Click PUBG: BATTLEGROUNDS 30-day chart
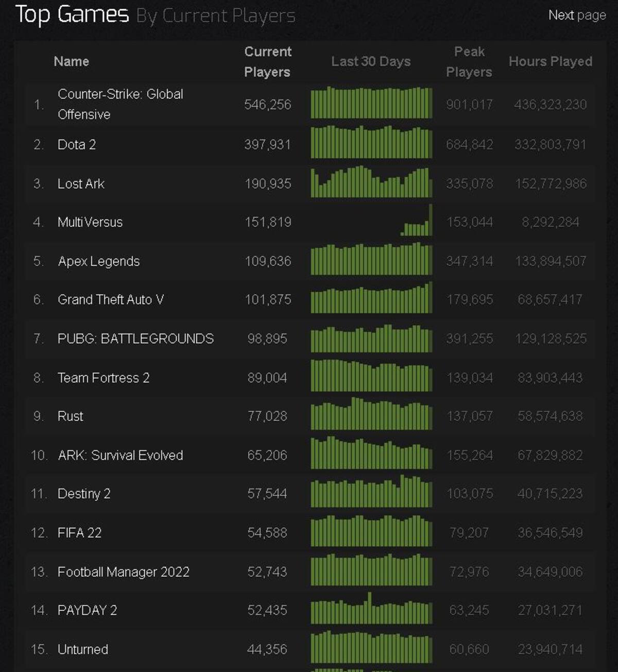The width and height of the screenshot is (618, 672). click(371, 338)
